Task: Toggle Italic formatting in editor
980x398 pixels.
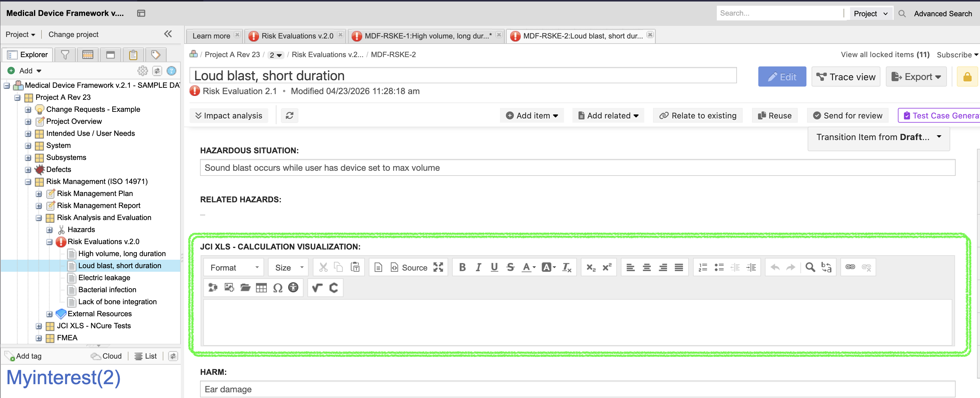Action: tap(478, 267)
